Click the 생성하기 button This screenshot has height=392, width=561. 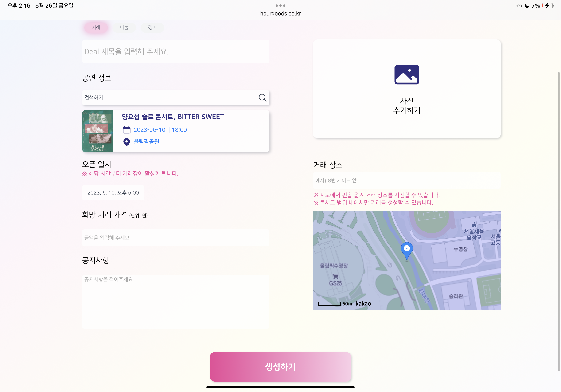280,367
